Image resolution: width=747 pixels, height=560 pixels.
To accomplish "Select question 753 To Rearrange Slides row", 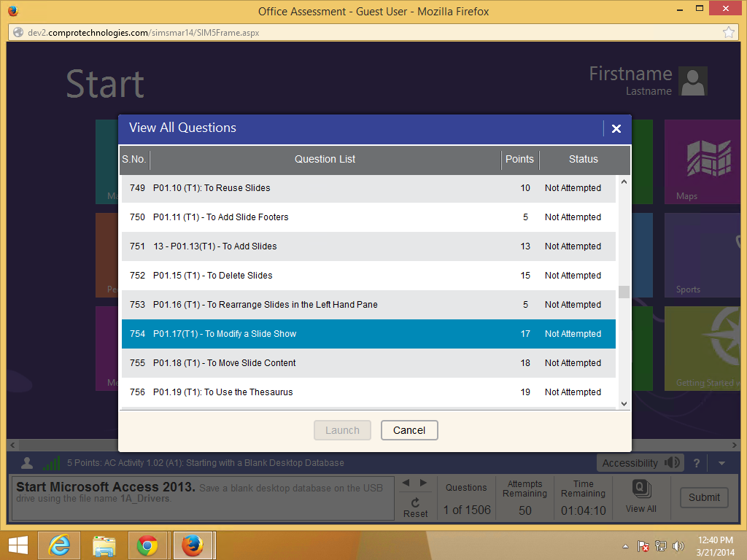I will [x=368, y=304].
